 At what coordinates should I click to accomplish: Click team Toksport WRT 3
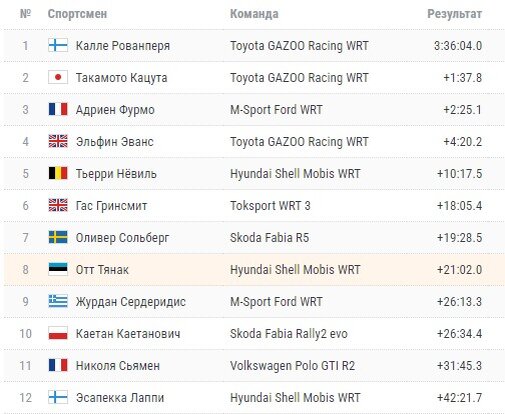270,206
